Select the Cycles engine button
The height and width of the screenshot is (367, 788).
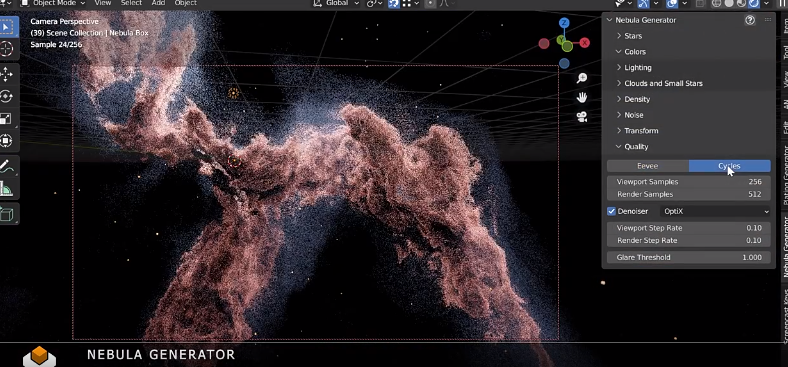(x=729, y=166)
